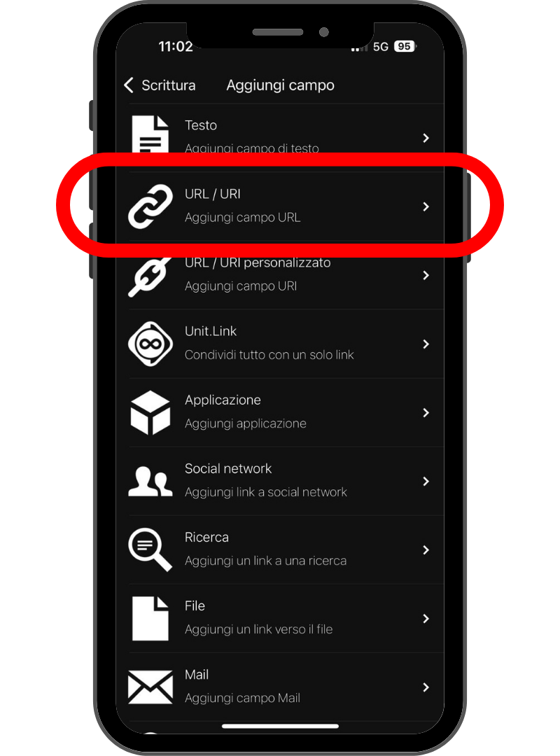560x756 pixels.
Task: Open the Unit.Link infinity icon
Action: pyautogui.click(x=150, y=344)
